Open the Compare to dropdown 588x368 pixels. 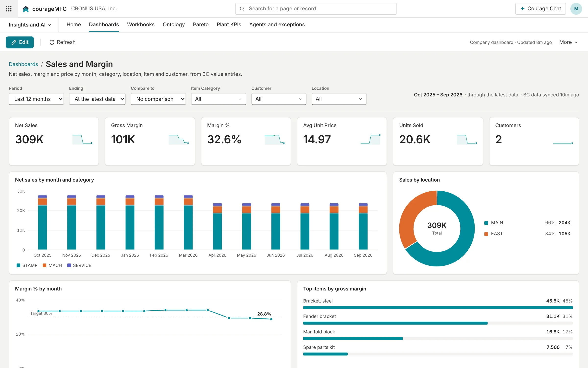(158, 99)
